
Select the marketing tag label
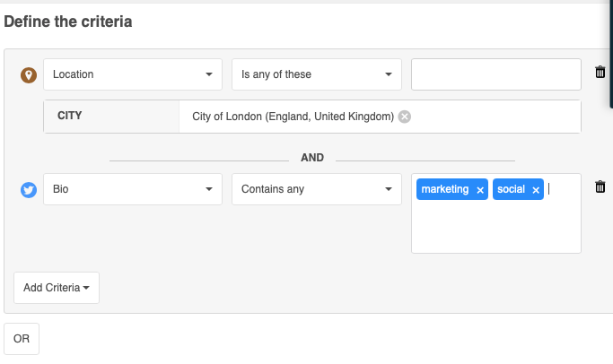click(x=445, y=189)
